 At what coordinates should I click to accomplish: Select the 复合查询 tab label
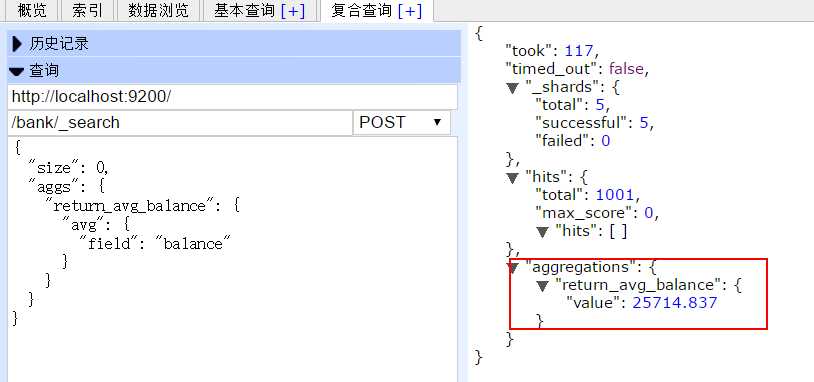click(x=362, y=10)
